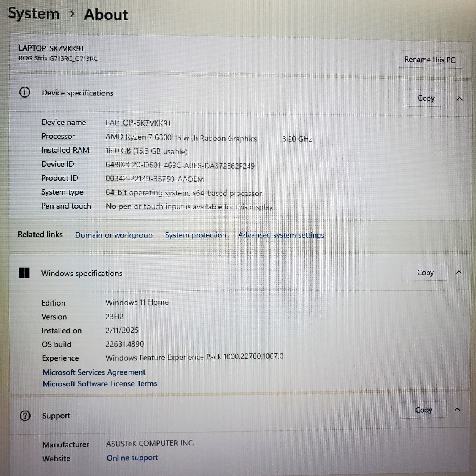Click the Support question mark icon
The image size is (476, 476).
(x=25, y=416)
